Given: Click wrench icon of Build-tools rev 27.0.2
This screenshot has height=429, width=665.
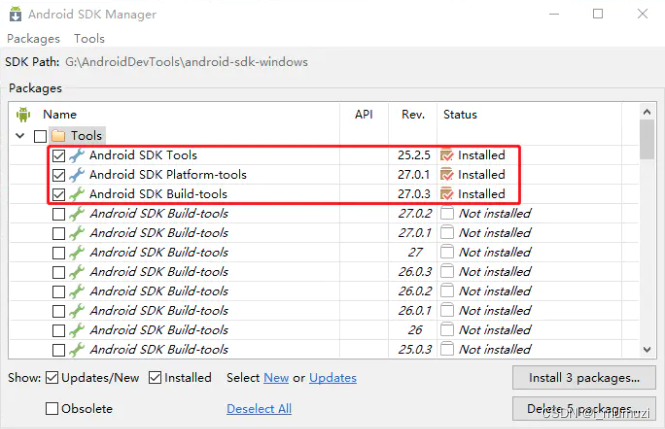Looking at the screenshot, I should coord(77,214).
